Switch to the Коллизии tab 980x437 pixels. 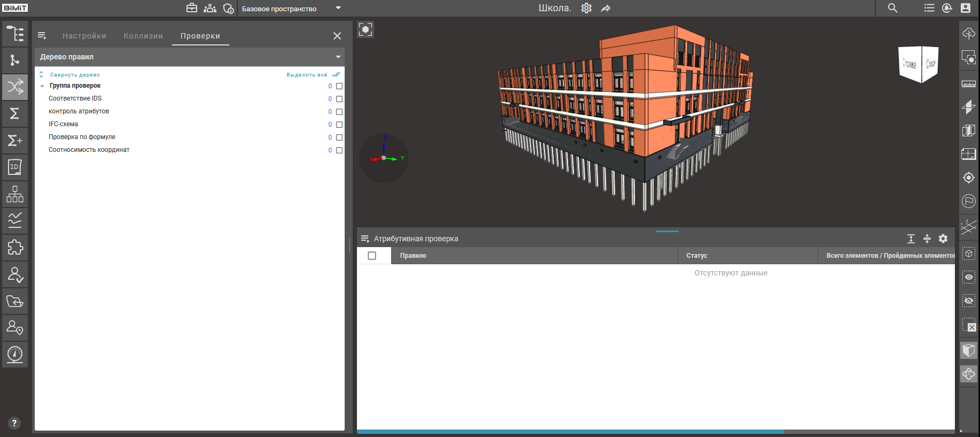(143, 36)
